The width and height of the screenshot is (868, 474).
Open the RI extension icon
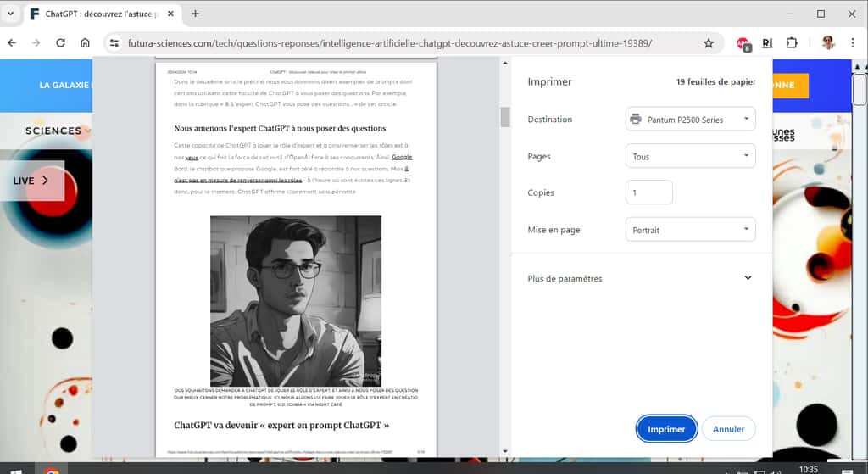767,43
